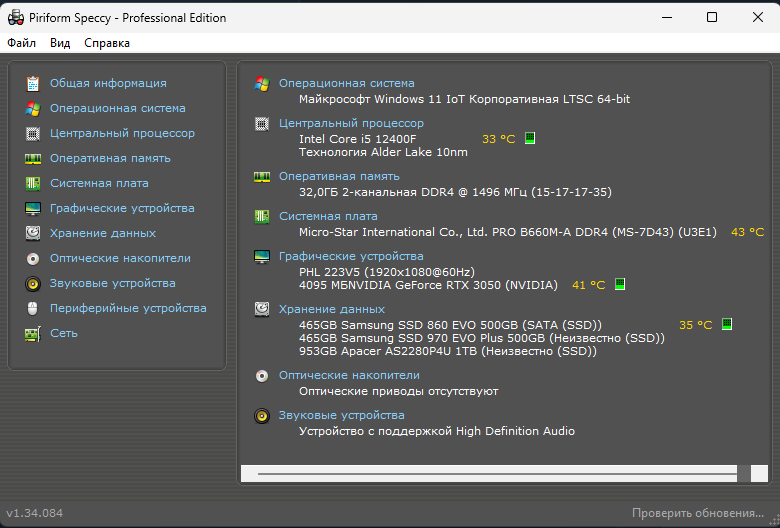Click the Звуковые устройства heading link in the summary
Screen dimensions: 780x528
[341, 415]
